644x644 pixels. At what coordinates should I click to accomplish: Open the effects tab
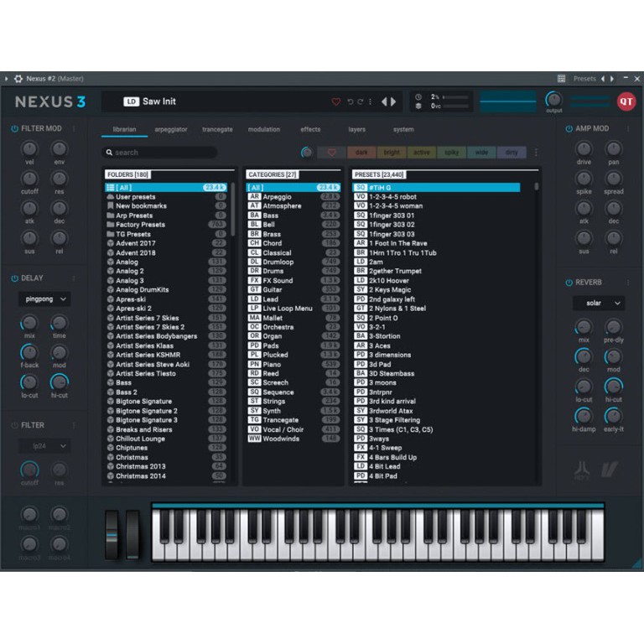[x=310, y=129]
